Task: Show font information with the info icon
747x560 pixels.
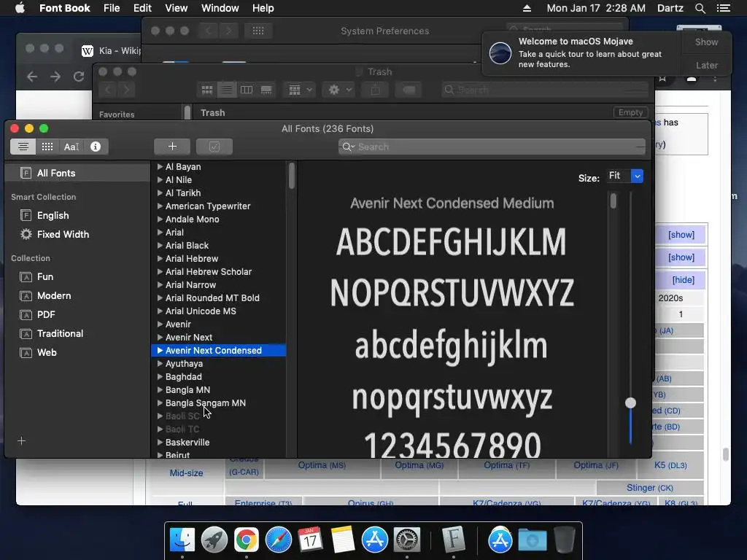Action: point(96,147)
